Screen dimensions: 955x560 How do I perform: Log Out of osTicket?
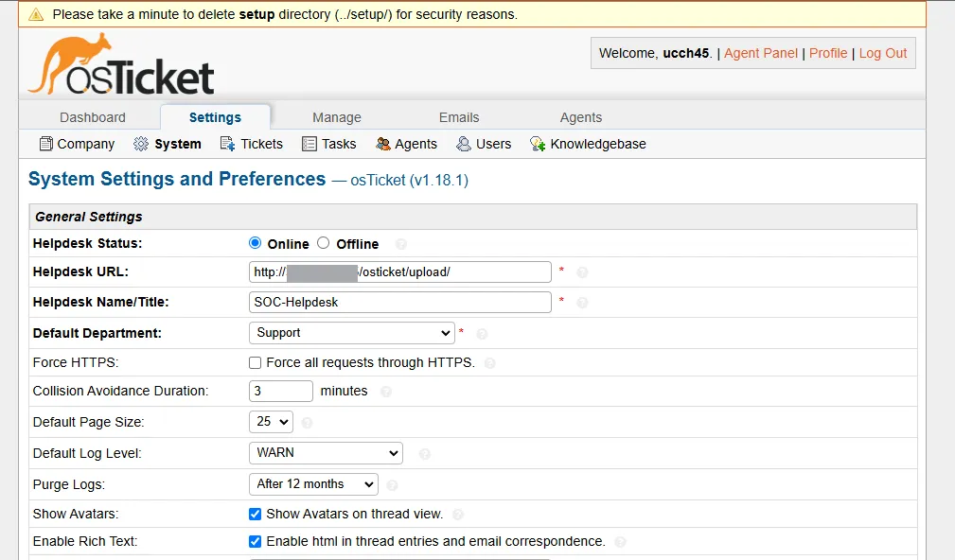coord(883,53)
